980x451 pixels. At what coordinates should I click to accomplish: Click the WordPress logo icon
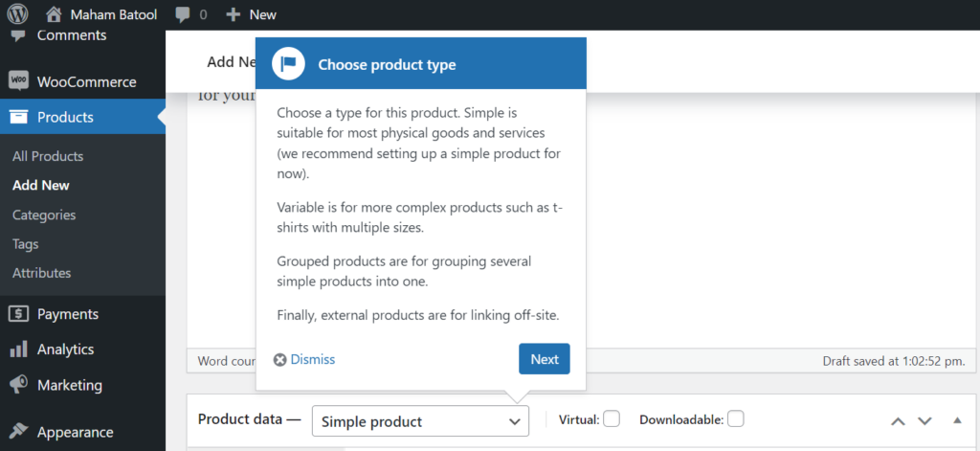pyautogui.click(x=17, y=13)
